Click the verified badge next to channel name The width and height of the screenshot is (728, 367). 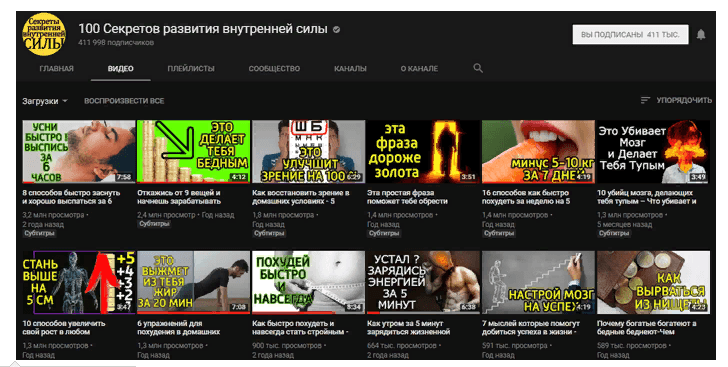click(337, 29)
